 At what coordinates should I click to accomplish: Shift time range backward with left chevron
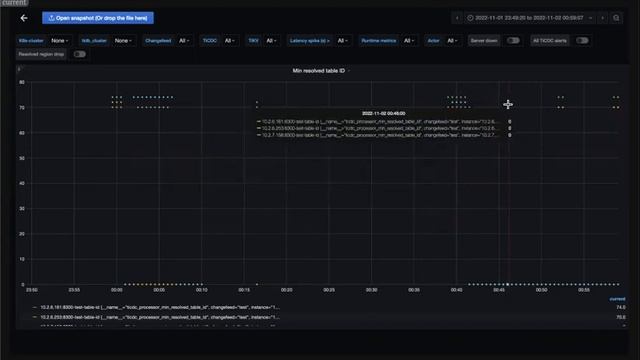[x=457, y=18]
